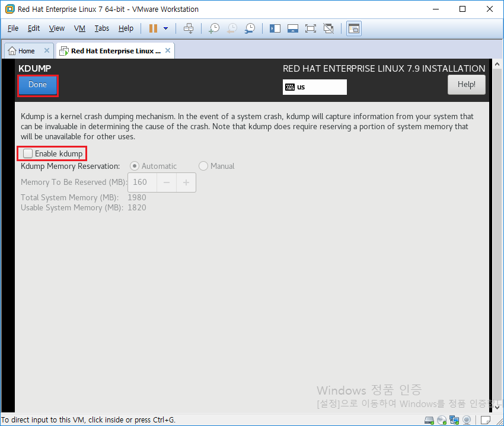Send Ctrl+Alt+Del to the virtual machine

(x=189, y=28)
